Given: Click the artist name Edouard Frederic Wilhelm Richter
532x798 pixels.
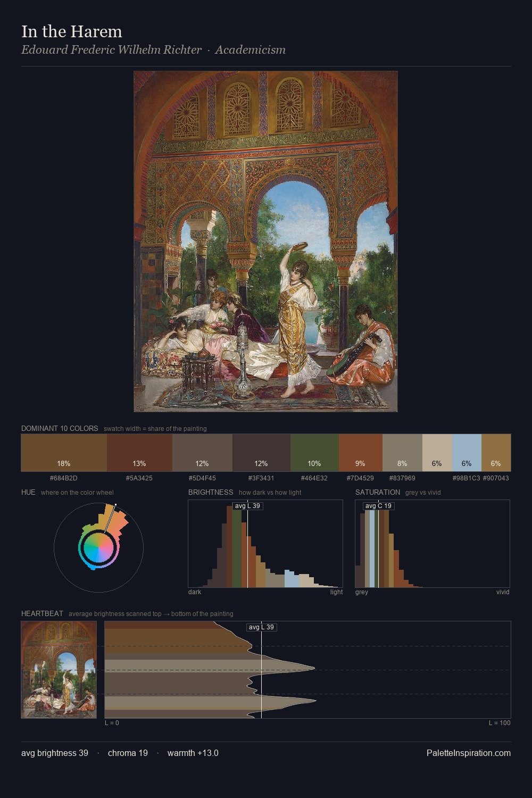Looking at the screenshot, I should pyautogui.click(x=112, y=50).
